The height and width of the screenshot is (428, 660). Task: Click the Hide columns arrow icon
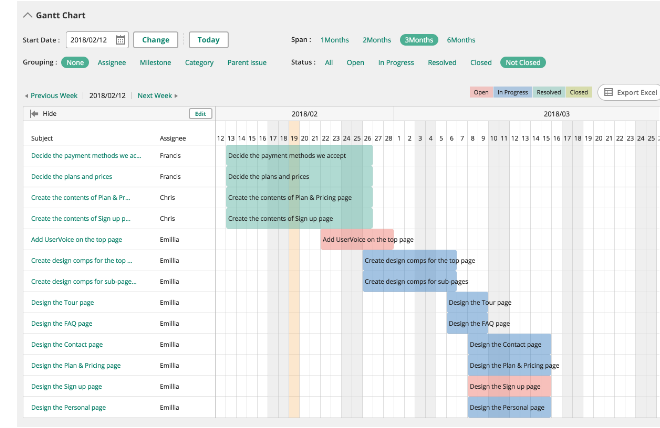[x=34, y=114]
